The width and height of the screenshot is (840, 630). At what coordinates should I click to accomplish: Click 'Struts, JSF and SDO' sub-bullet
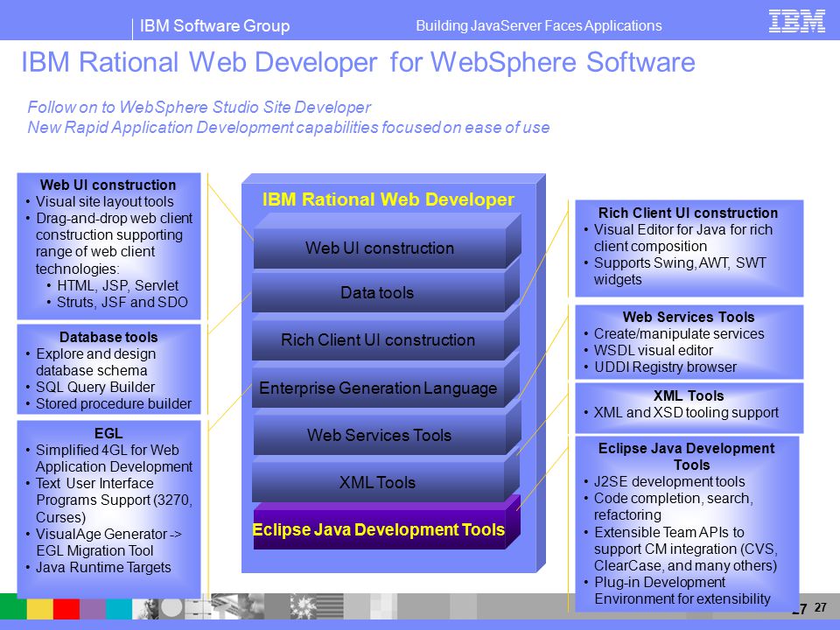click(122, 302)
